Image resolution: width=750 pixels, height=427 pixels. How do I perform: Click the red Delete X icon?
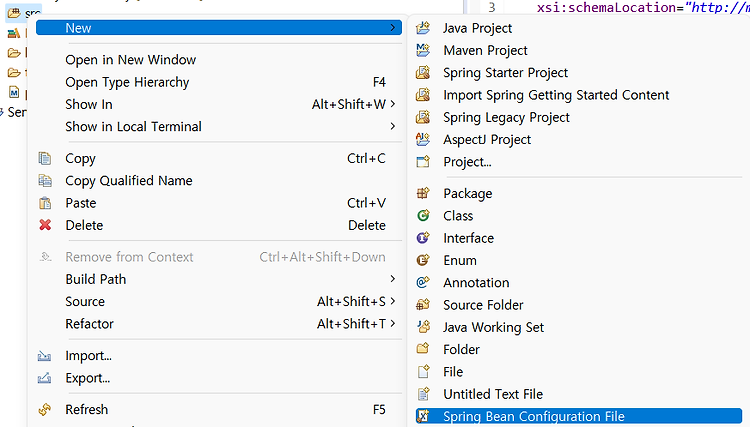[45, 225]
